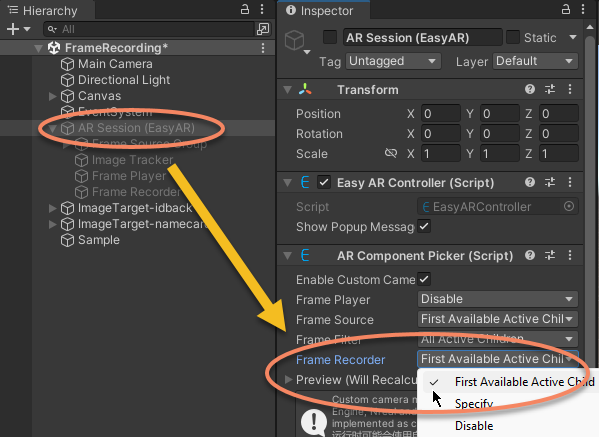Expand the Preview foldout
Image resolution: width=599 pixels, height=437 pixels.
[x=288, y=380]
